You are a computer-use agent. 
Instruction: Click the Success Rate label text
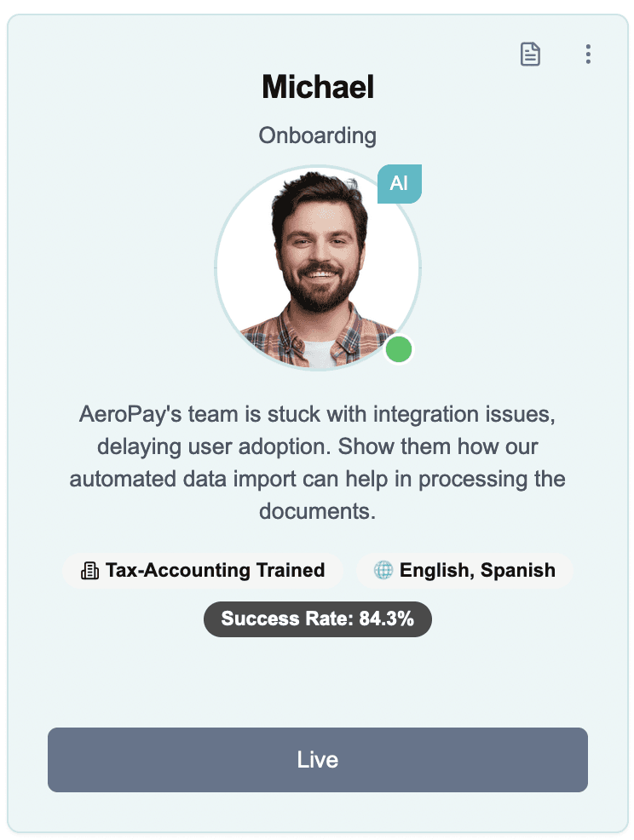tap(287, 618)
